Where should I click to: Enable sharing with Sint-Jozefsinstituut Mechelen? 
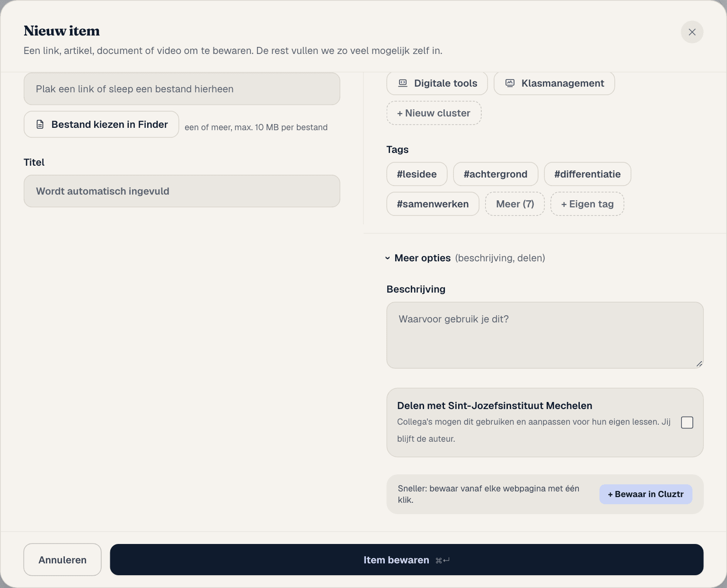pyautogui.click(x=687, y=422)
